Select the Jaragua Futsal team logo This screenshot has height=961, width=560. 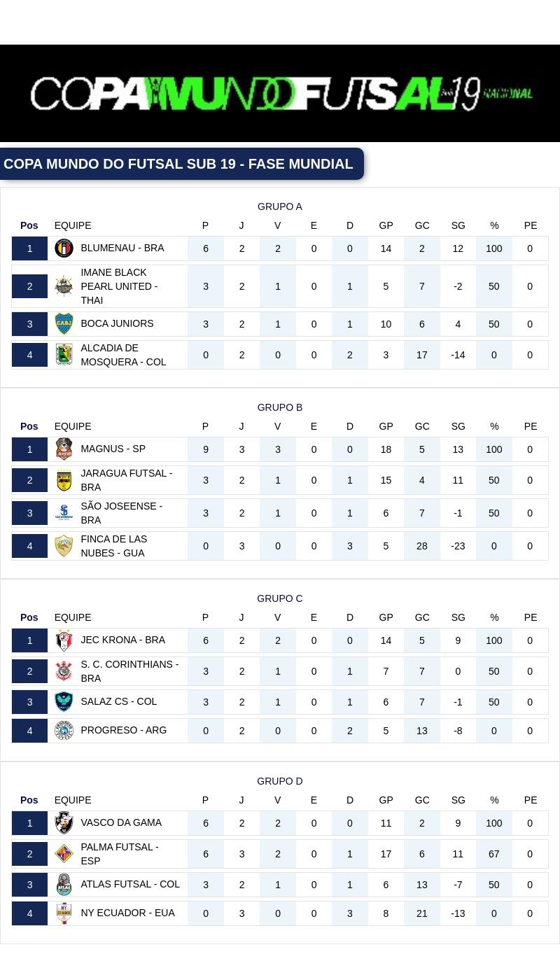(x=64, y=480)
